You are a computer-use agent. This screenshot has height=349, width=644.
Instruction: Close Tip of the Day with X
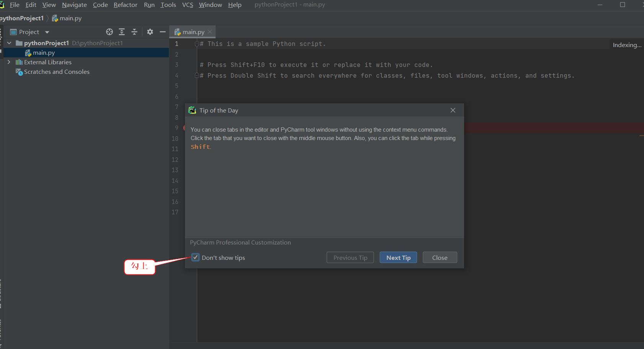coord(453,110)
